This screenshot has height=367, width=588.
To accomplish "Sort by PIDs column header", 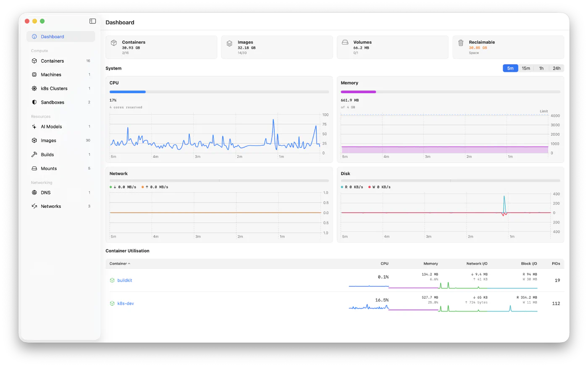I will tap(556, 264).
